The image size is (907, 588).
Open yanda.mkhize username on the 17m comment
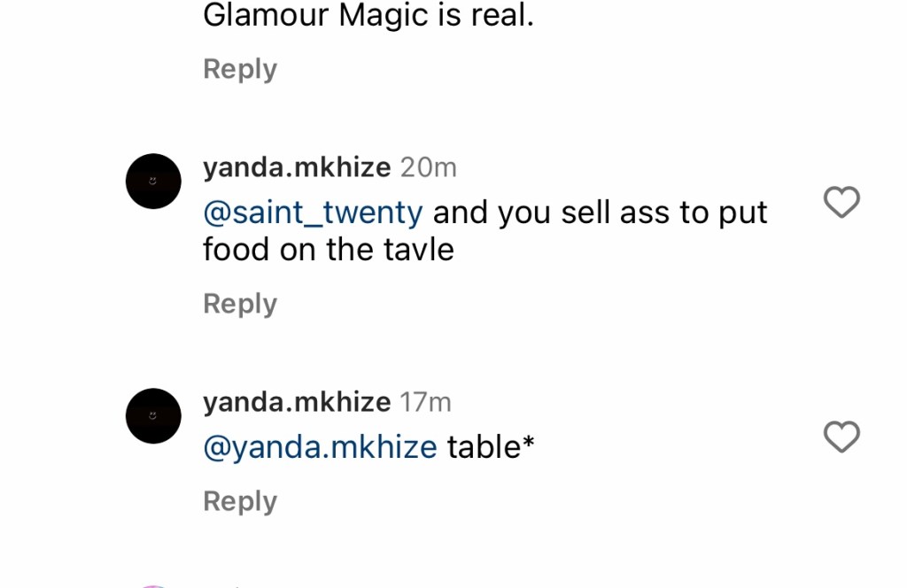(x=297, y=402)
